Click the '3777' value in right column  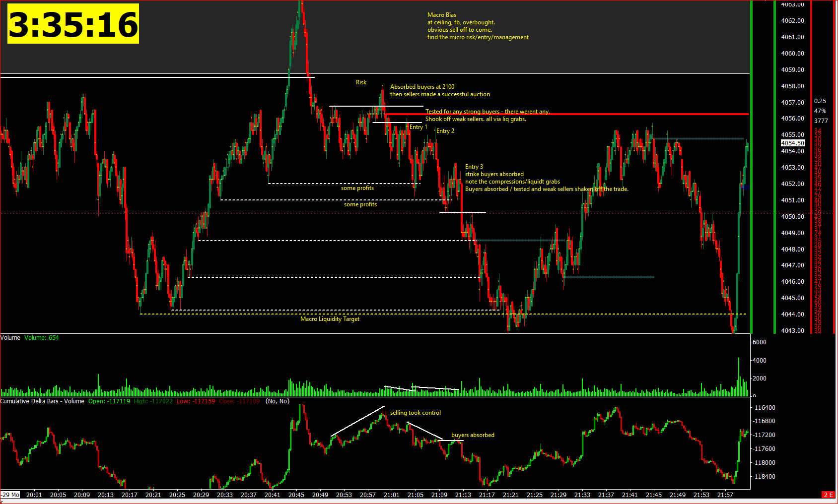(821, 121)
